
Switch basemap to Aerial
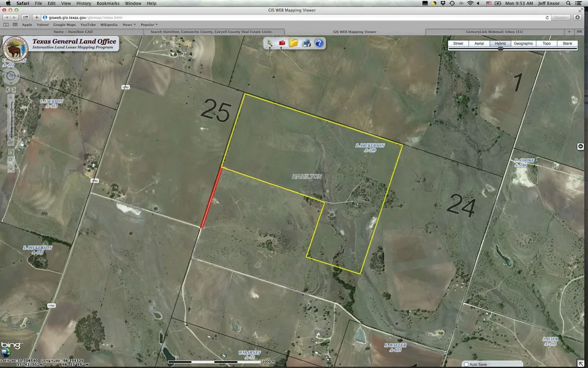coord(479,44)
